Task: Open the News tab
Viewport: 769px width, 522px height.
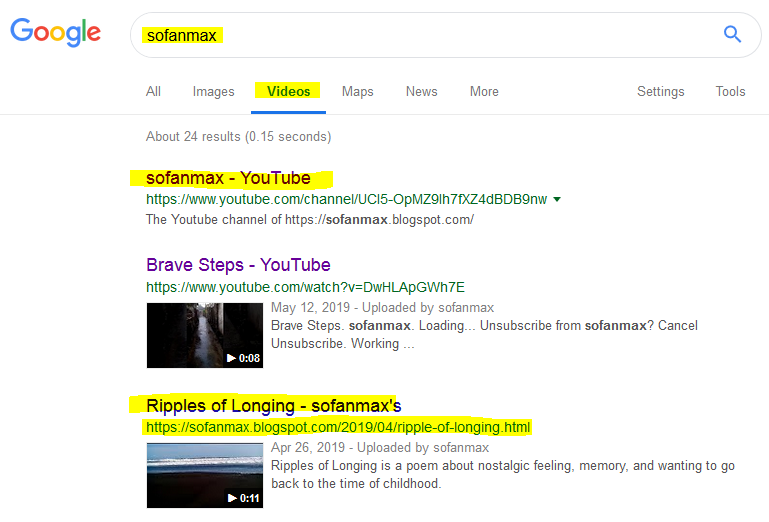Action: 421,91
